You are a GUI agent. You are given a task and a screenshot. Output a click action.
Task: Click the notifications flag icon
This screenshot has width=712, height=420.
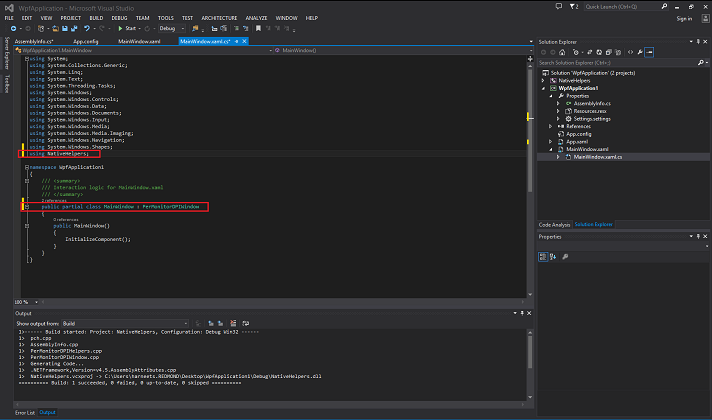click(574, 6)
